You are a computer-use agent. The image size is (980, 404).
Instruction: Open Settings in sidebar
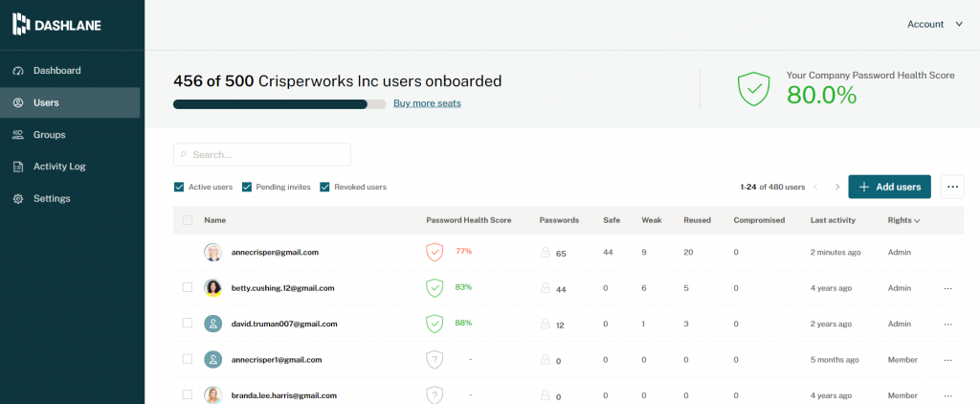[70, 199]
